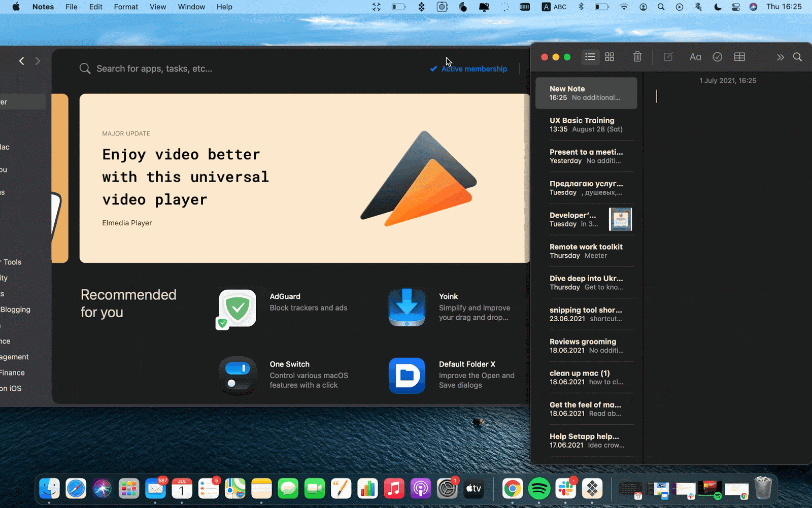Open Music app from the Dock
812x508 pixels.
click(394, 489)
